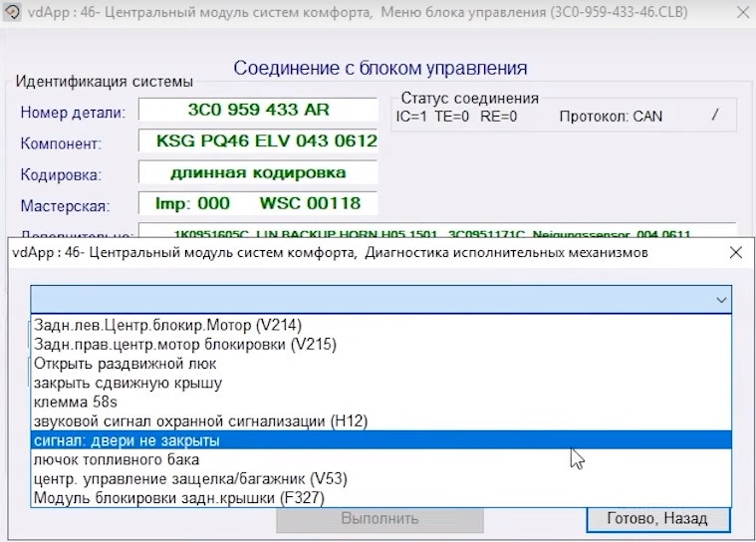Select клемма 58s from list
756x542 pixels.
click(x=380, y=402)
